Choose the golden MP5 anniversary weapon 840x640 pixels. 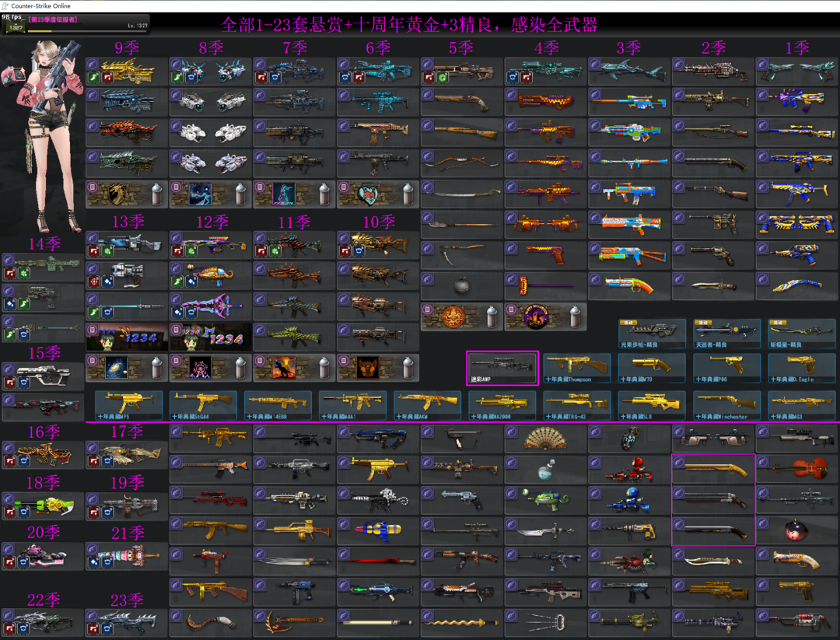128,404
